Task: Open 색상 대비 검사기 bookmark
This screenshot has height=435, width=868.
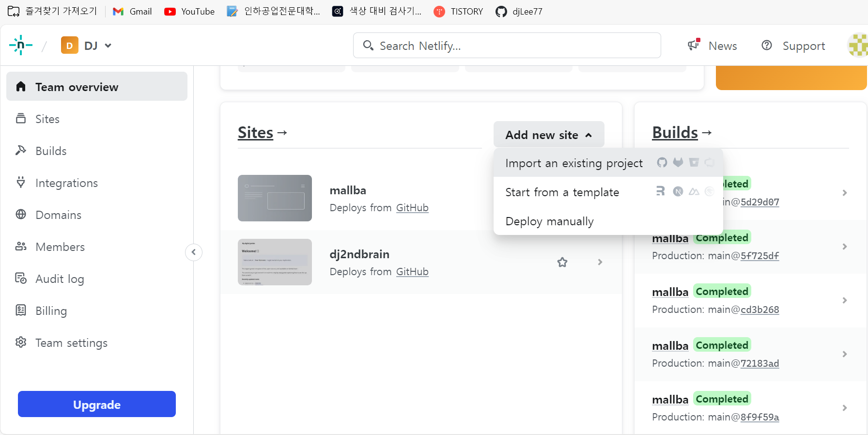Action: coord(377,11)
